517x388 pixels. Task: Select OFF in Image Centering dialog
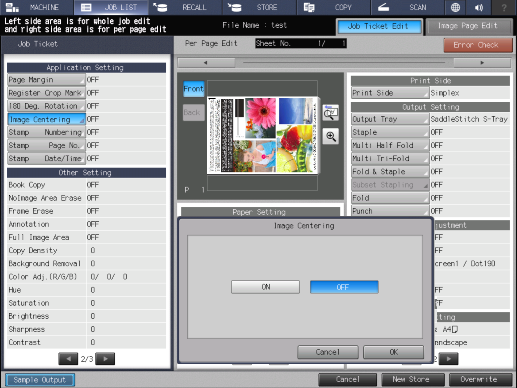[344, 287]
